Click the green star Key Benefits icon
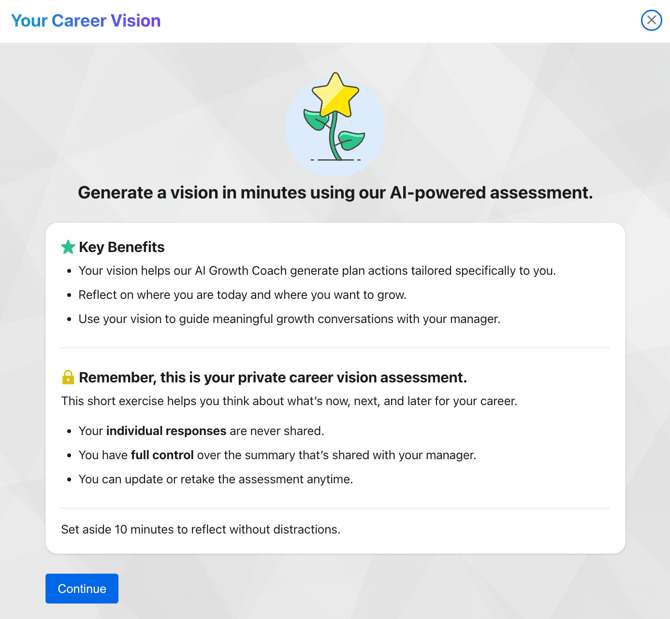 pyautogui.click(x=68, y=247)
